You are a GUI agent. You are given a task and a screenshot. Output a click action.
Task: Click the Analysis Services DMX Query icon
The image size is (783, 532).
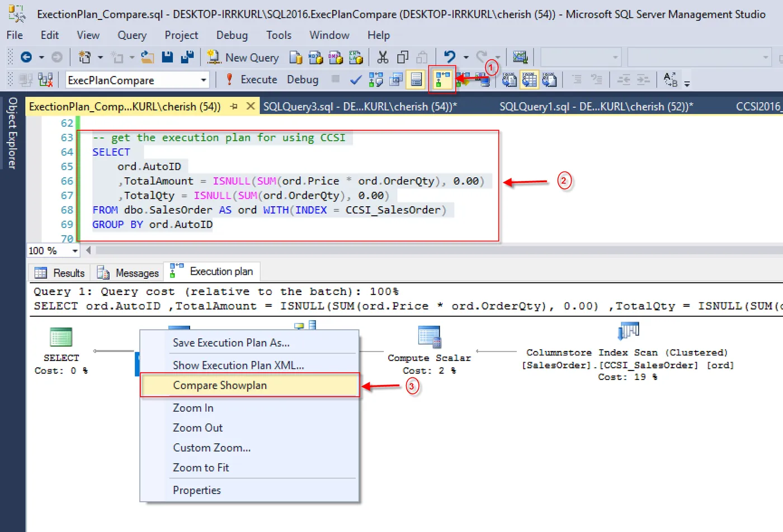336,57
